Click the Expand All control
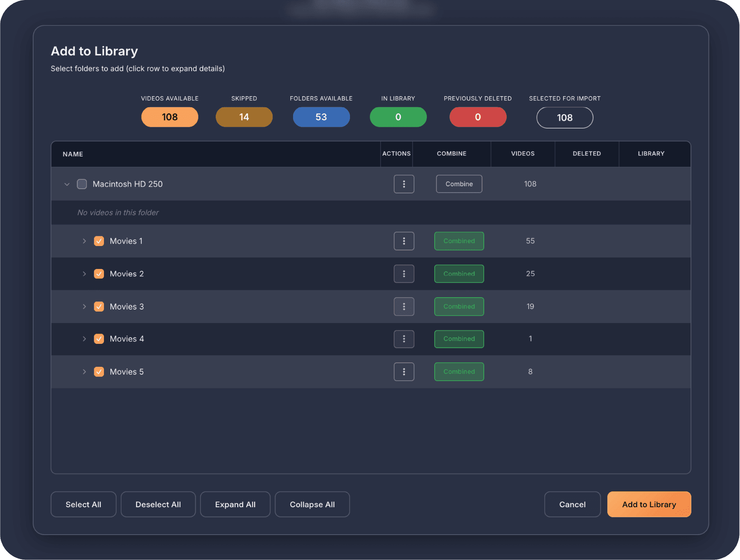Screen dimensions: 740x560 coord(235,504)
